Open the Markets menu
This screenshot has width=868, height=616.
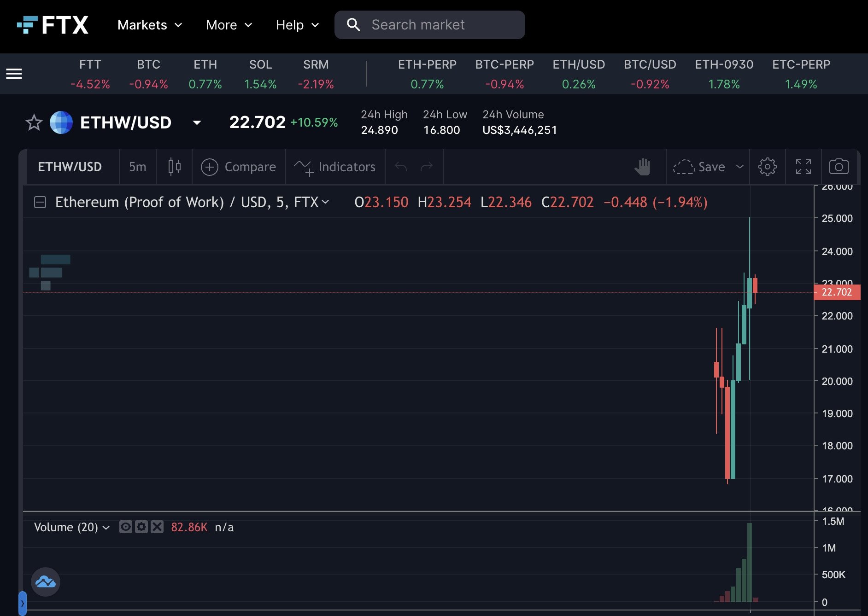[x=150, y=25]
